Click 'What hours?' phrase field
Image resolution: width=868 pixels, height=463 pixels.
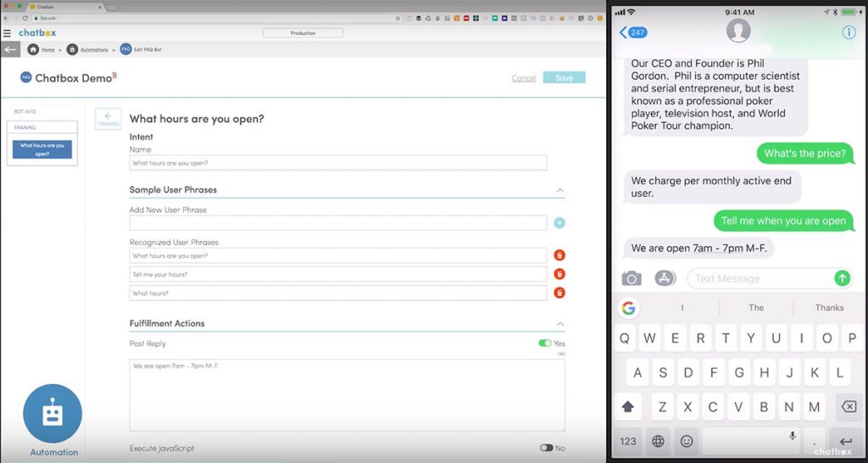(x=338, y=293)
